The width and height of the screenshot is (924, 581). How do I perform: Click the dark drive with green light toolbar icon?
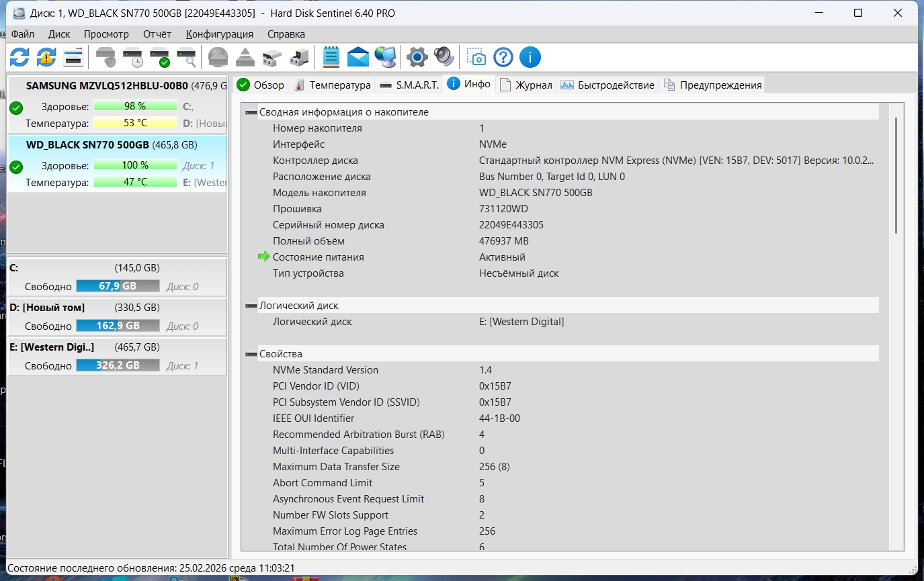(x=299, y=57)
